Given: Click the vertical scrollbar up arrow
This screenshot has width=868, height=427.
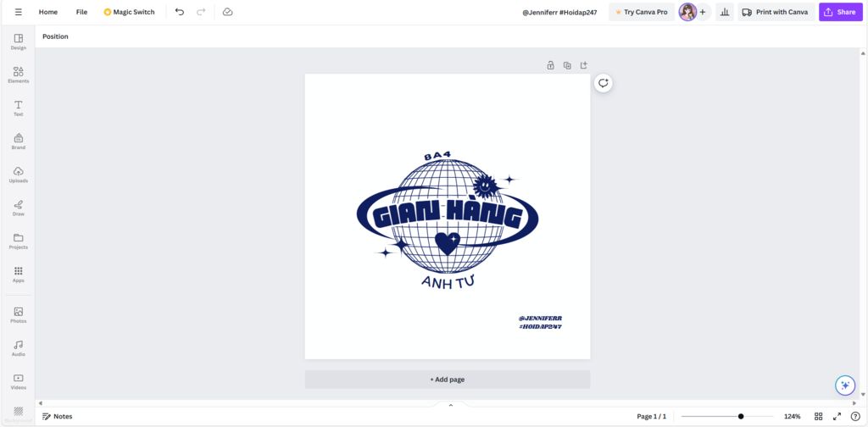Looking at the screenshot, I should pyautogui.click(x=863, y=53).
